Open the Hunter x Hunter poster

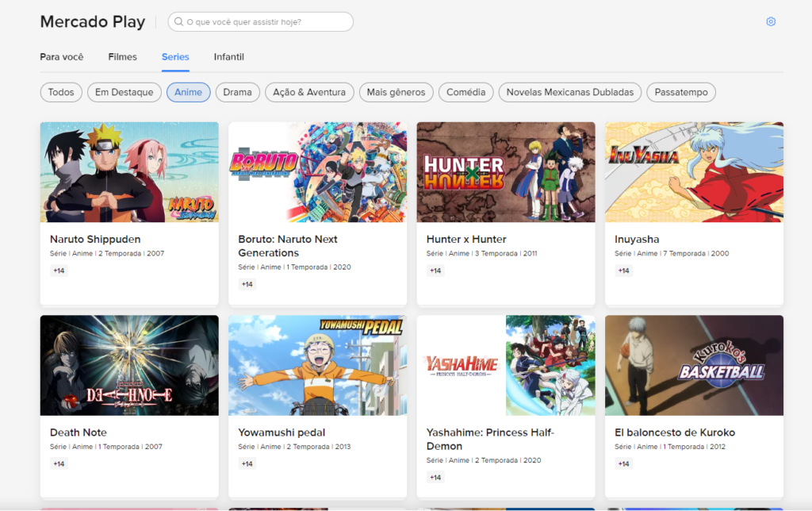506,172
